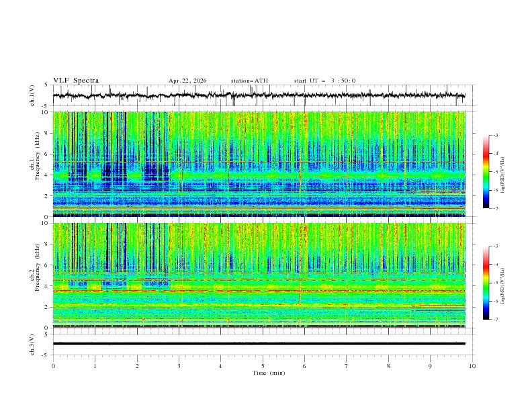Viewport: 532px width, 411px height.
Task: Click the start UT time label
Action: (x=324, y=81)
